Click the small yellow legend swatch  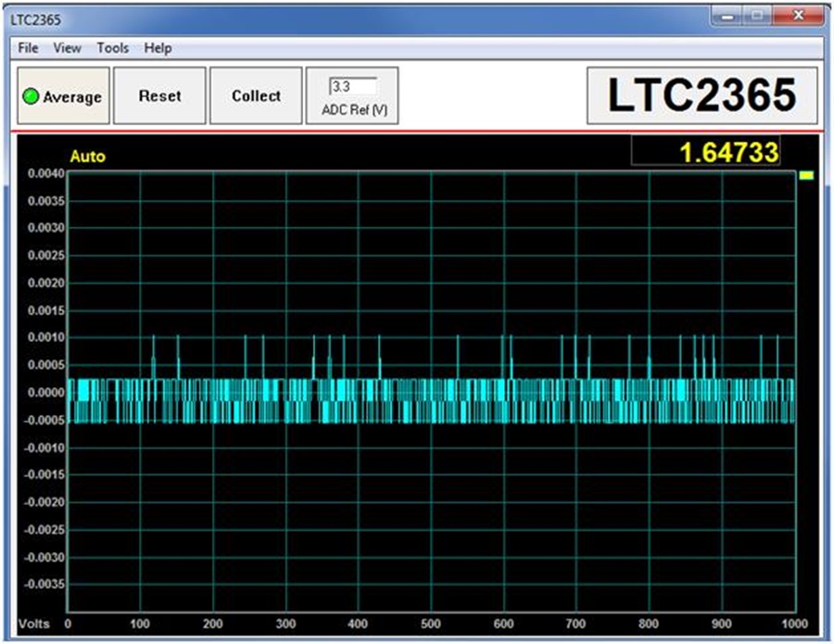pos(806,175)
